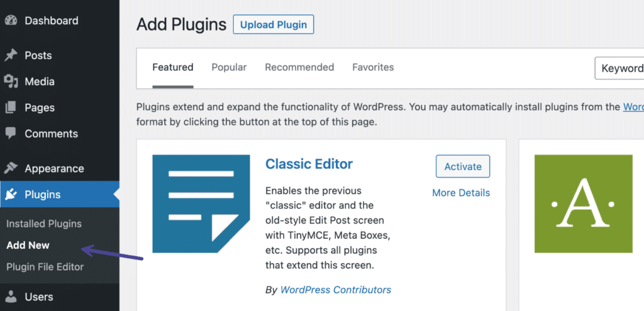Open Plugin File Editor submenu item
Screen dimensions: 644x311
45,266
